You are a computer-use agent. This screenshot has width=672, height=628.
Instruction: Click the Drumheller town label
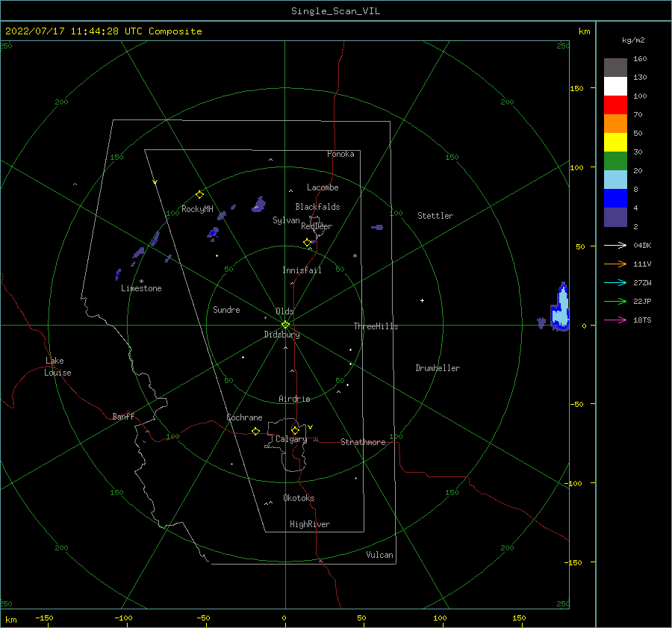[x=438, y=368]
